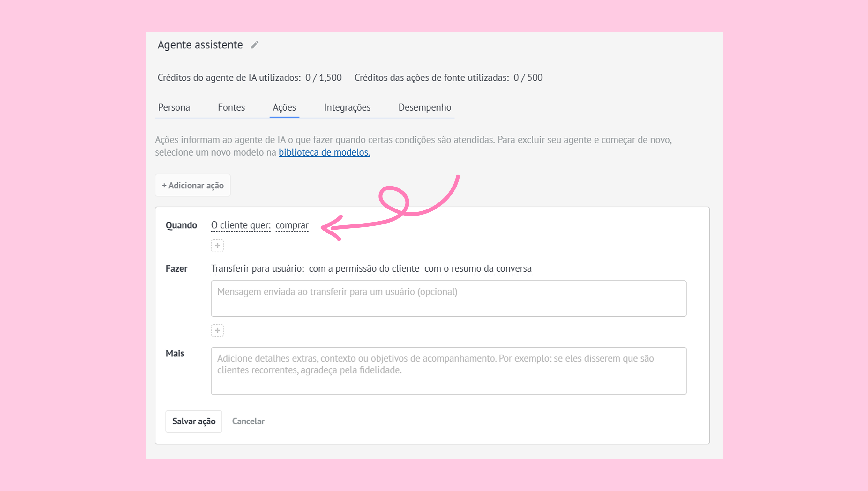Click the pencil icon beside Agente assistente

pos(255,45)
